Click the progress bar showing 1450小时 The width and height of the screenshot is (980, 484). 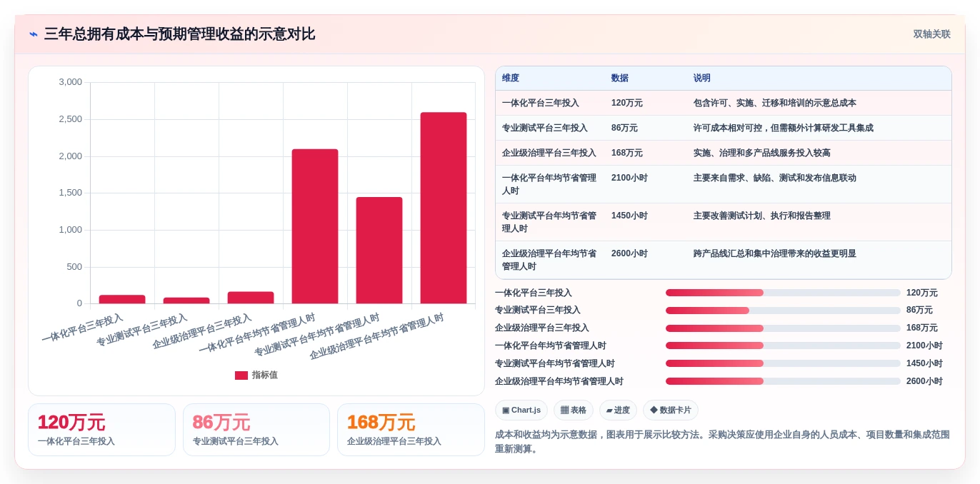(783, 363)
